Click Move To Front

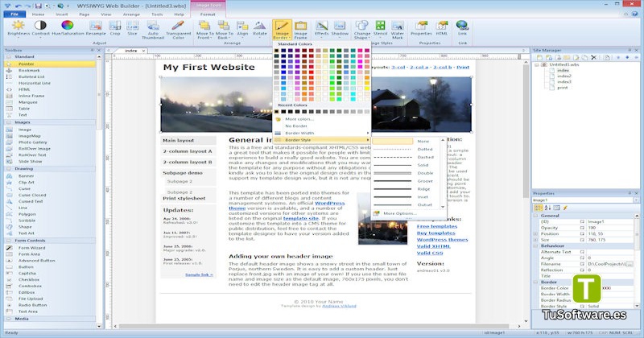pos(204,30)
